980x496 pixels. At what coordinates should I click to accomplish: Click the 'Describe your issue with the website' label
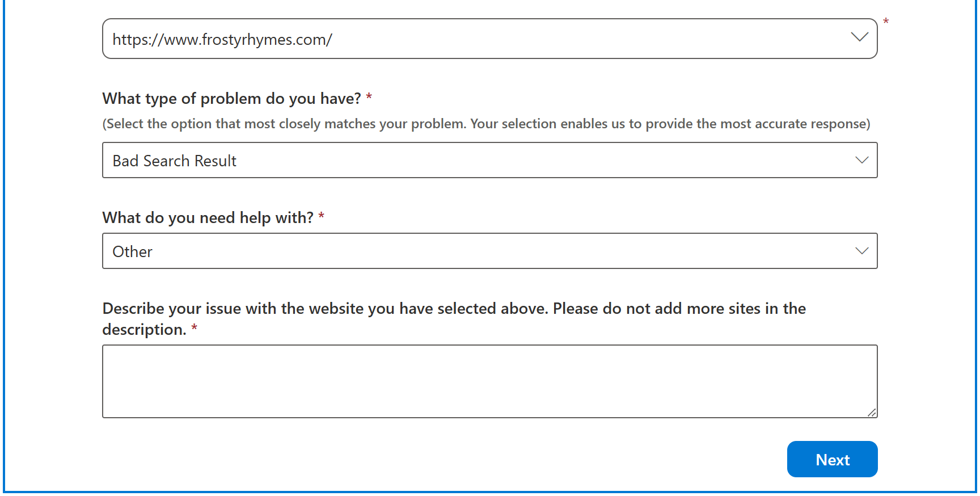pyautogui.click(x=454, y=309)
